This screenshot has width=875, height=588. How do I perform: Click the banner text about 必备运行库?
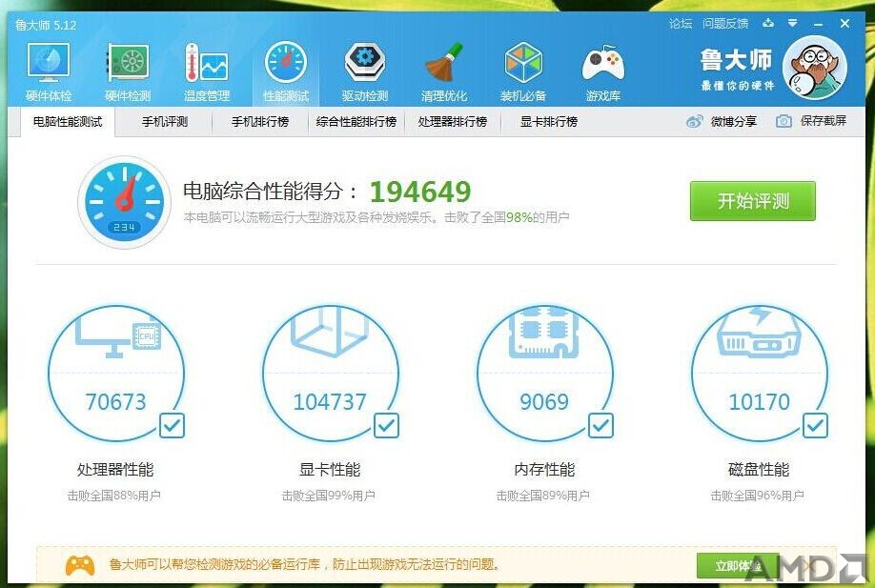[x=304, y=564]
